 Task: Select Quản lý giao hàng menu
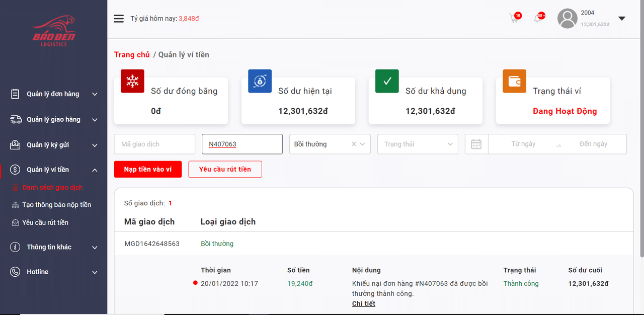(x=53, y=119)
